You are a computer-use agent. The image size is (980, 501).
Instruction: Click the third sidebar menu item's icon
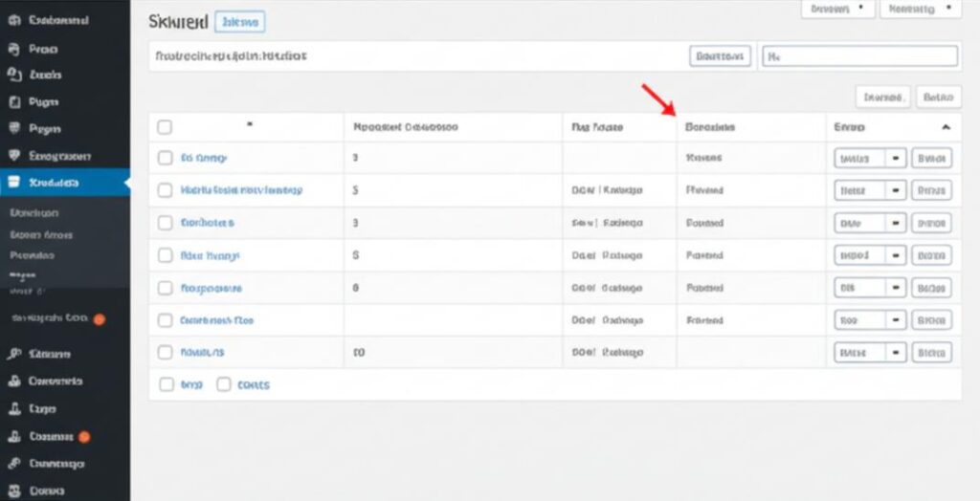(x=13, y=75)
